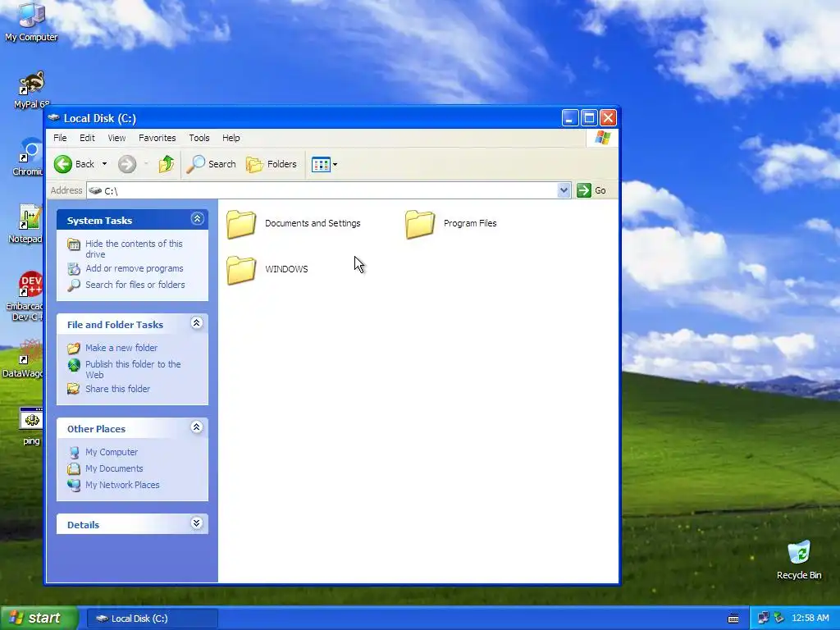Click the Windows flag logo in toolbar

[x=602, y=138]
